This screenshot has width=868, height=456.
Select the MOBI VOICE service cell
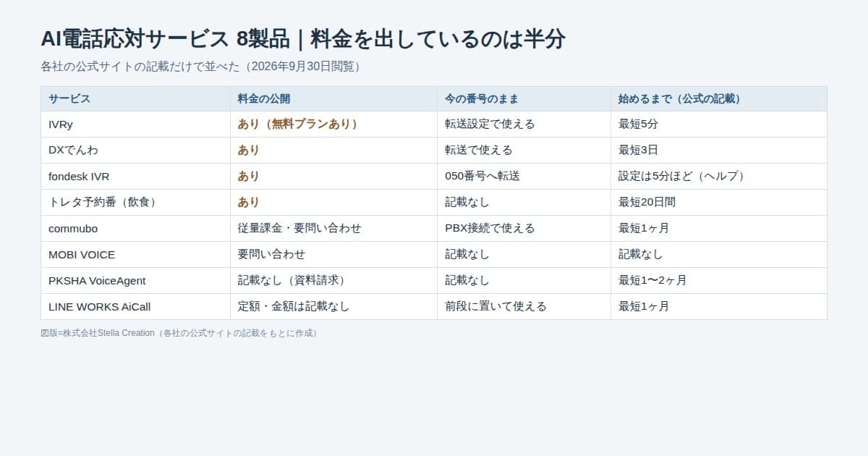(x=135, y=254)
